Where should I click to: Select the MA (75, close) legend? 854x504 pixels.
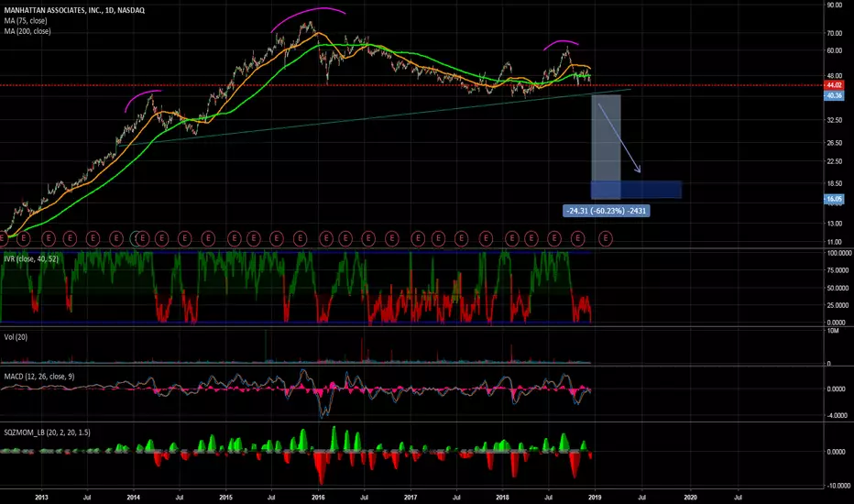pyautogui.click(x=26, y=21)
